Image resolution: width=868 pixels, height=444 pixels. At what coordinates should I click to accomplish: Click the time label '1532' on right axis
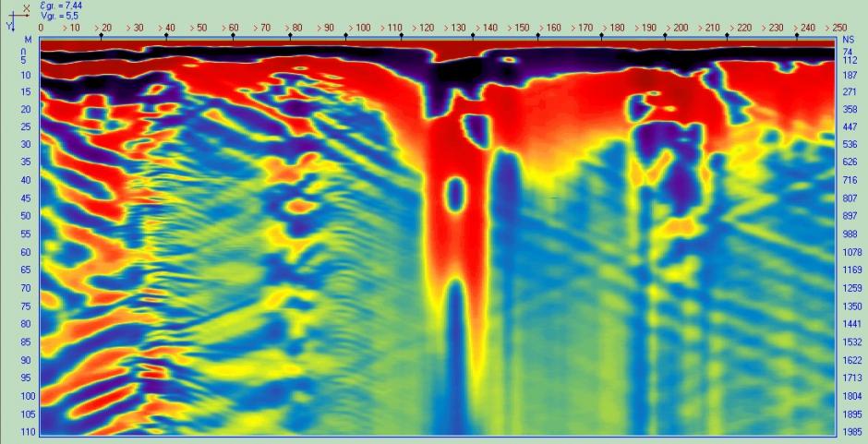coord(852,342)
